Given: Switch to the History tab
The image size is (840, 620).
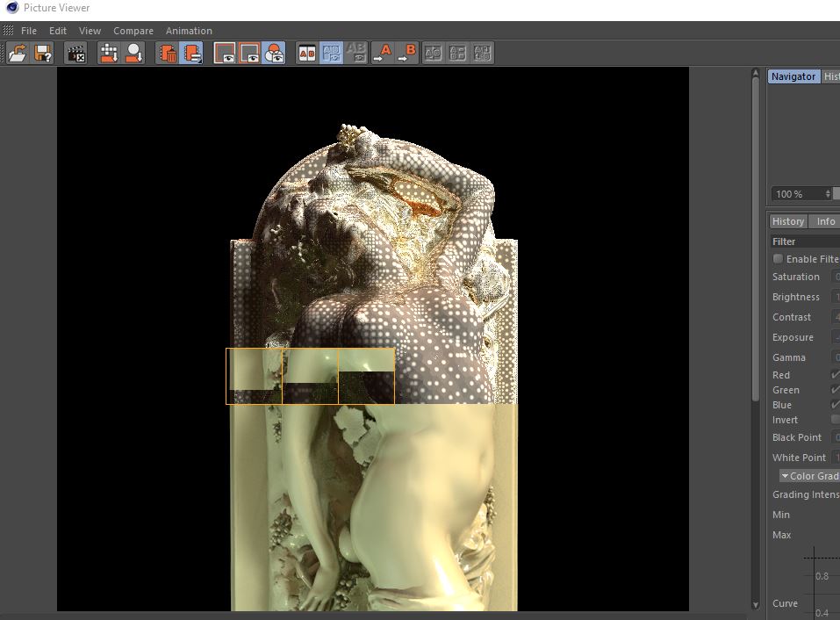Looking at the screenshot, I should (x=788, y=221).
